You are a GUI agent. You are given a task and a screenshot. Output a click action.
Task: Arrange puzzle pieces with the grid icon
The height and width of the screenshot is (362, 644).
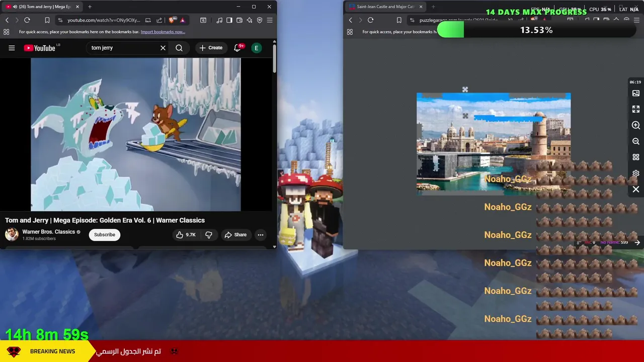(636, 157)
